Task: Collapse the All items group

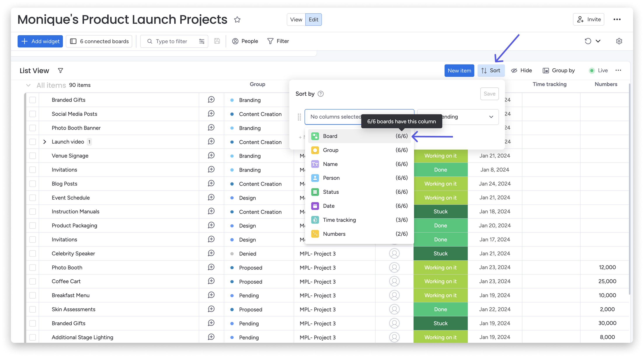Action: (28, 85)
